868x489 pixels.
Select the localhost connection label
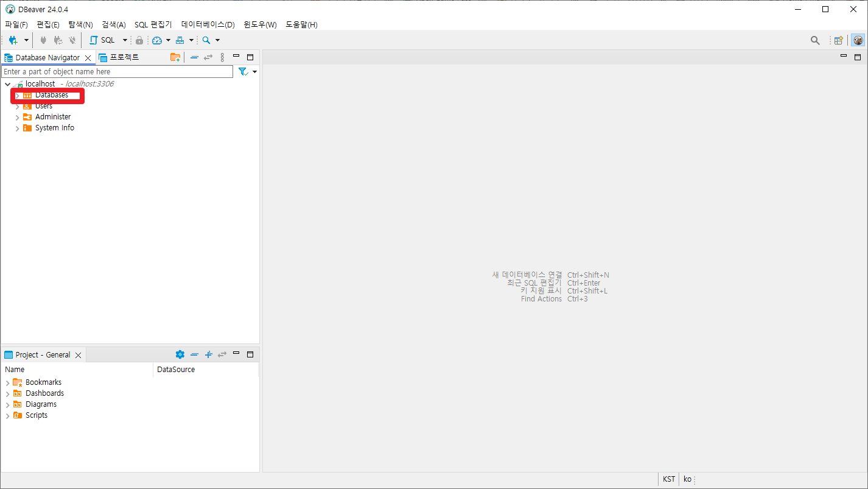coord(40,84)
